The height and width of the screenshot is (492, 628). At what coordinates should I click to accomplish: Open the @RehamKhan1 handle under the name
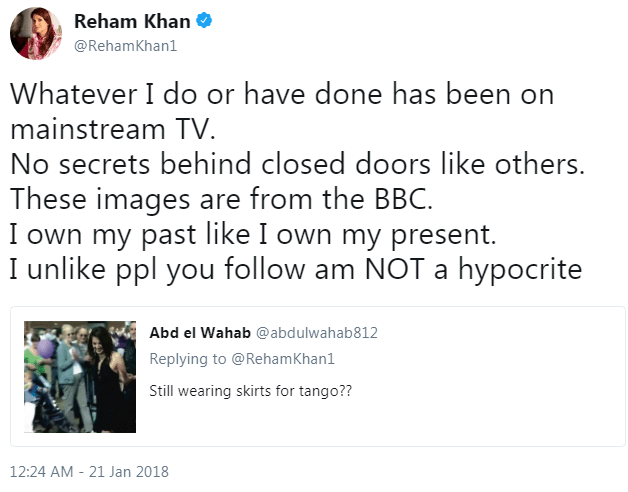click(x=126, y=46)
